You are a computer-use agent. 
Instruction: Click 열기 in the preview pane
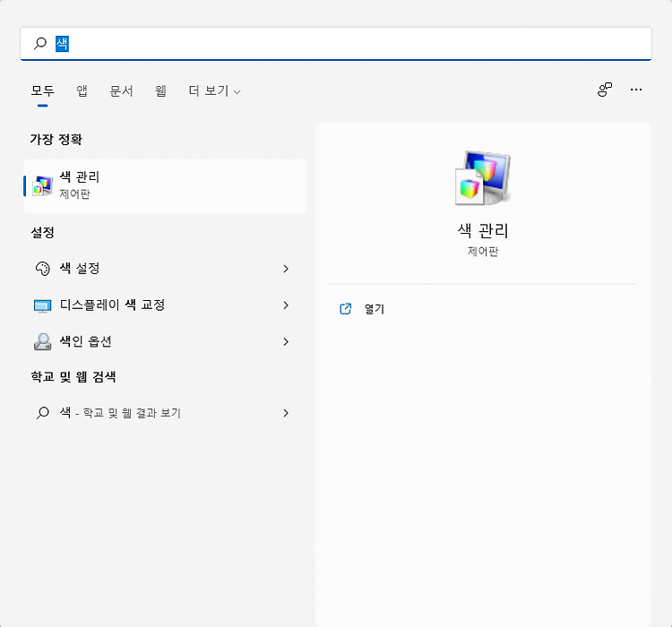[x=375, y=308]
